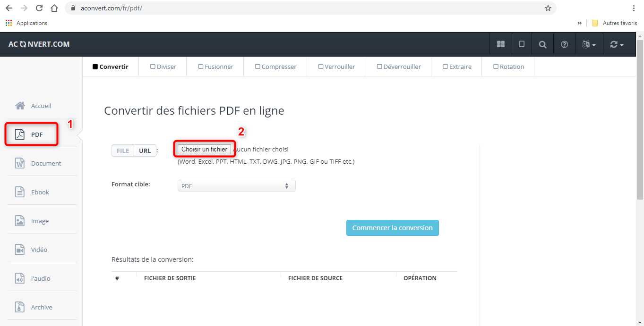Open the refresh/sync dropdown in header
This screenshot has height=326, width=644.
tap(617, 44)
